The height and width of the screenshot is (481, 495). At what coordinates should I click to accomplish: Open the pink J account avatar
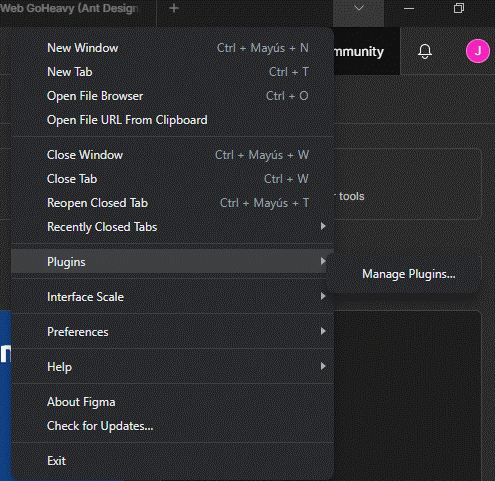(x=478, y=51)
